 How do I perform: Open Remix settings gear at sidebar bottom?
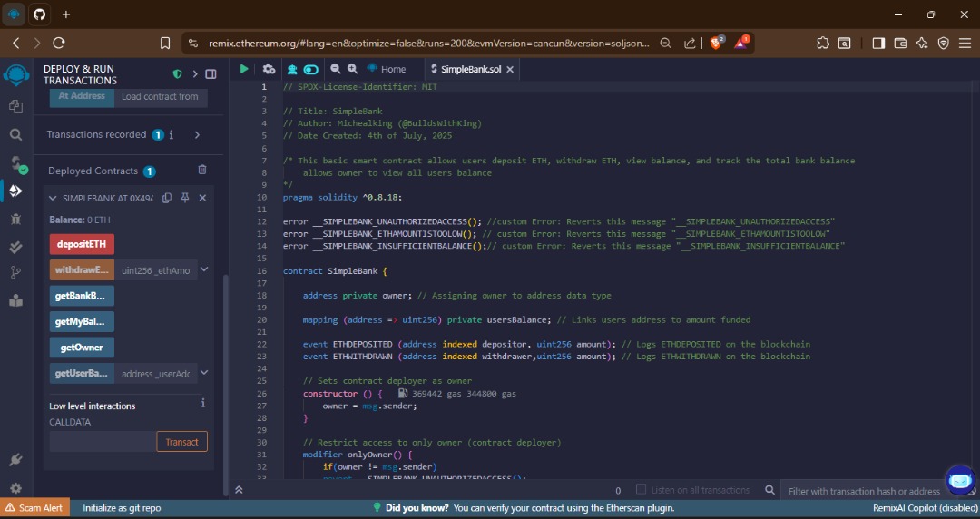[x=15, y=488]
